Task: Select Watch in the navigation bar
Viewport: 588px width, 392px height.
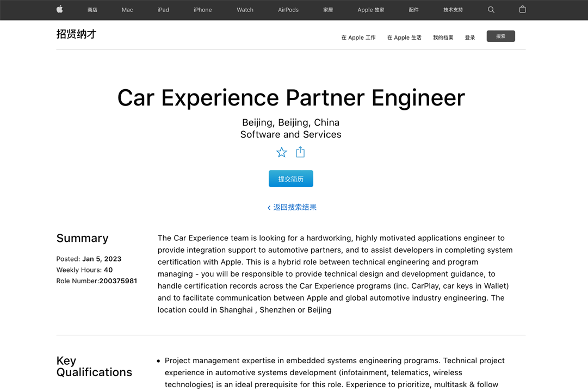Action: click(245, 10)
